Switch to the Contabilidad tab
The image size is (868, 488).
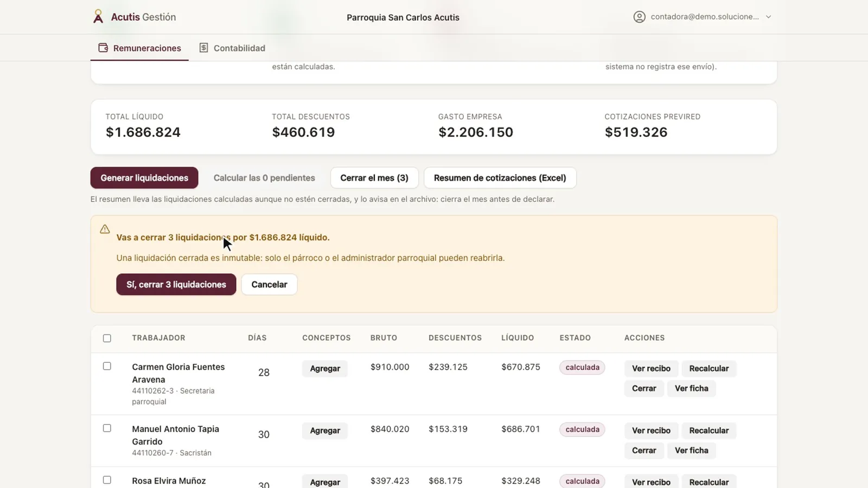pos(232,48)
